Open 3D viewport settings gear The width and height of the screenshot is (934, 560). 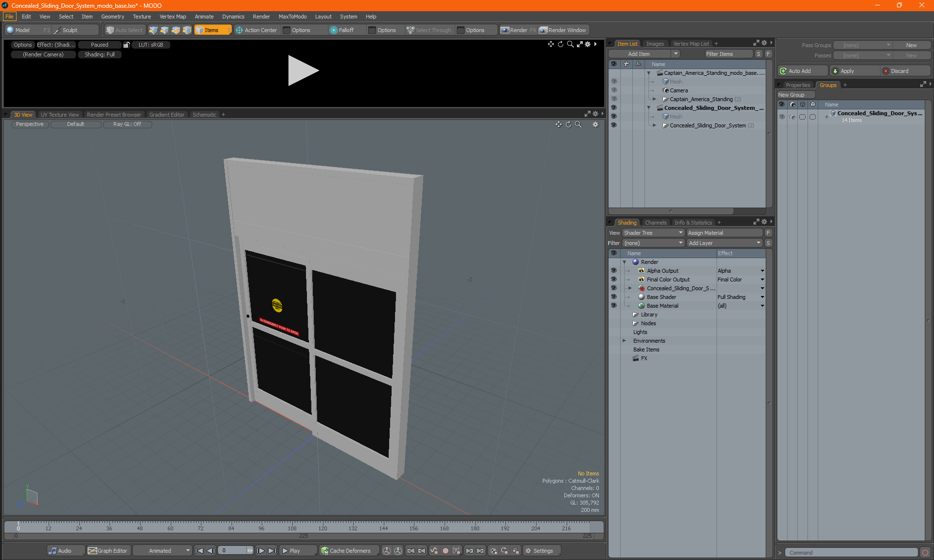click(x=595, y=124)
